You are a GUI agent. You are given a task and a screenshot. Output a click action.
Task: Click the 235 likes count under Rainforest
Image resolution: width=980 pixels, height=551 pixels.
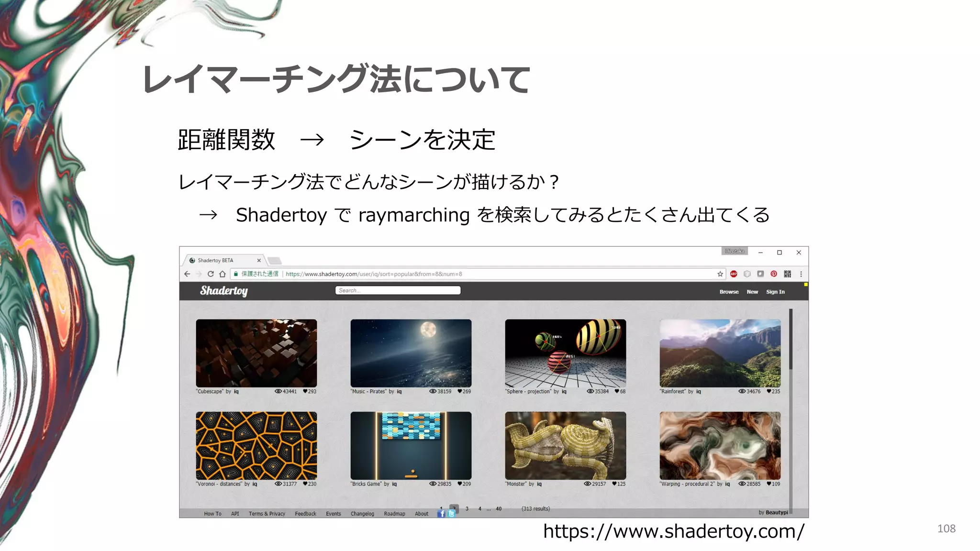[776, 391]
